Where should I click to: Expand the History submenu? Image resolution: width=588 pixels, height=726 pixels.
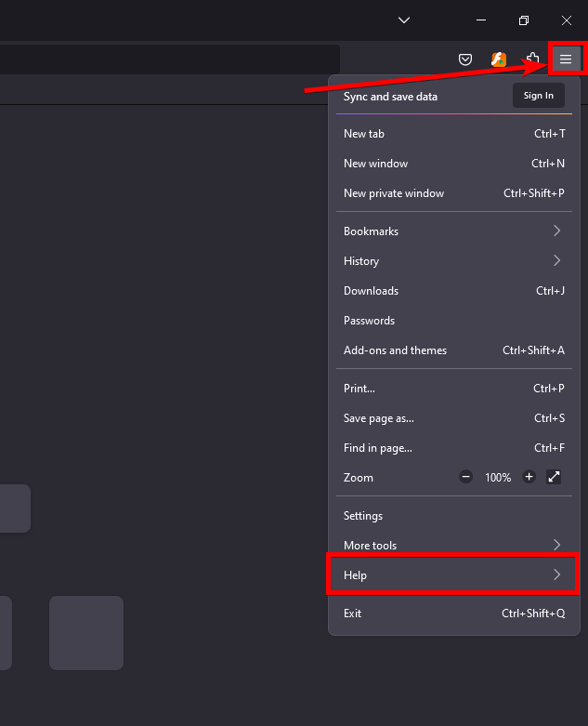tap(453, 260)
